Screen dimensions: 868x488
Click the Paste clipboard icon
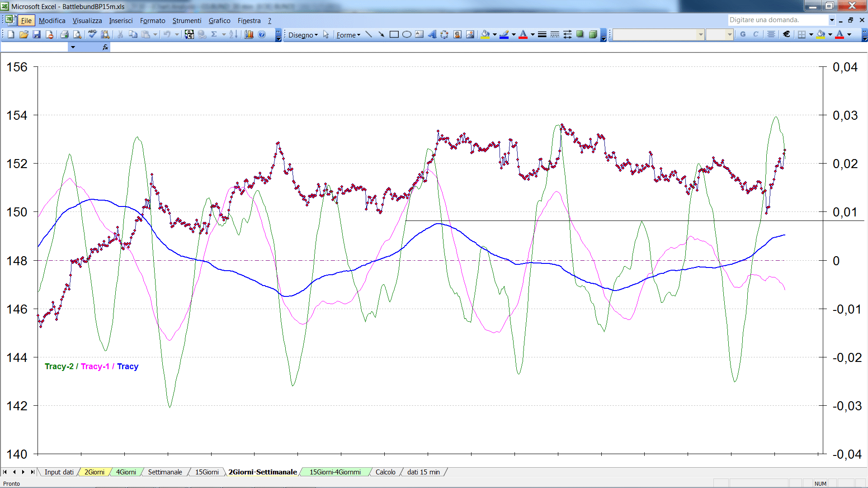tap(146, 34)
